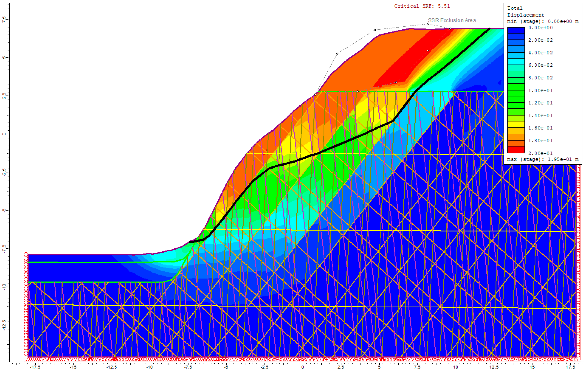Click topmost SSR exclusion vertex beside its label
Viewport: 588px width, 374px height.
click(x=428, y=24)
